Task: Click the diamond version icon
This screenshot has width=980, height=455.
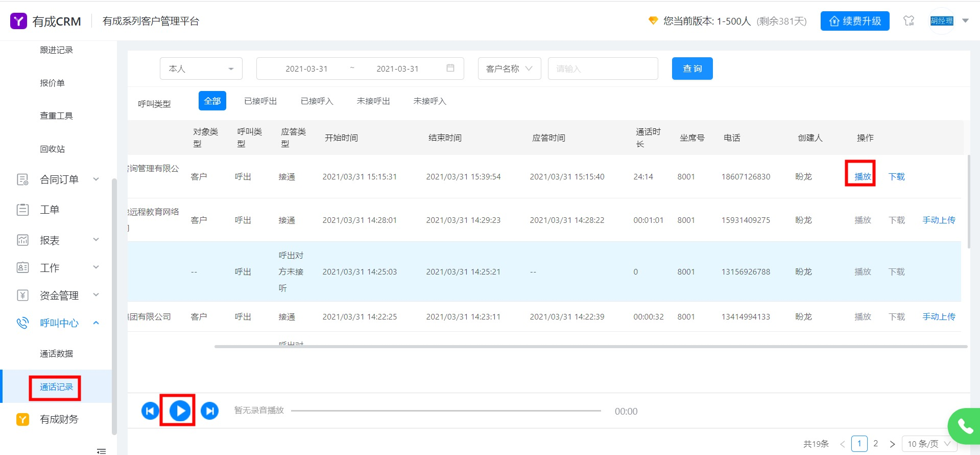Action: (x=653, y=21)
